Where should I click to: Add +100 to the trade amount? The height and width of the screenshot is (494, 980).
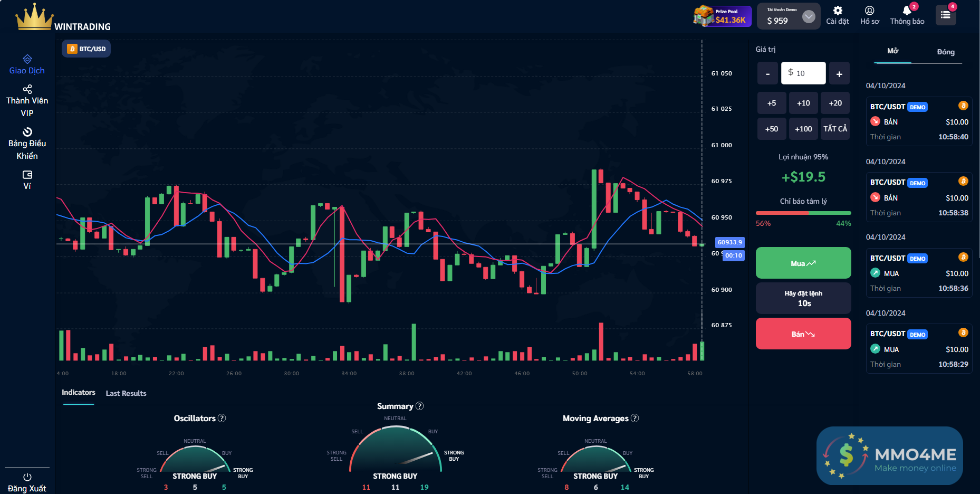[x=803, y=129]
